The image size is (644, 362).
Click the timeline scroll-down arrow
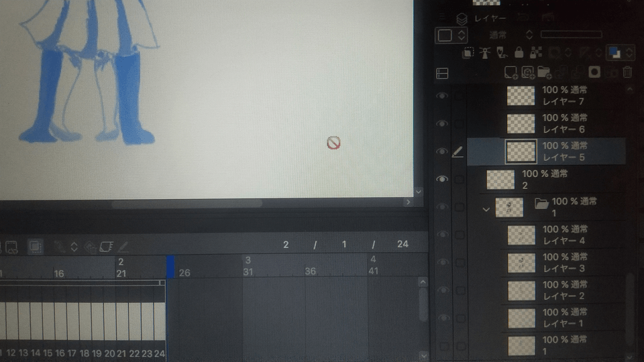[x=423, y=355]
